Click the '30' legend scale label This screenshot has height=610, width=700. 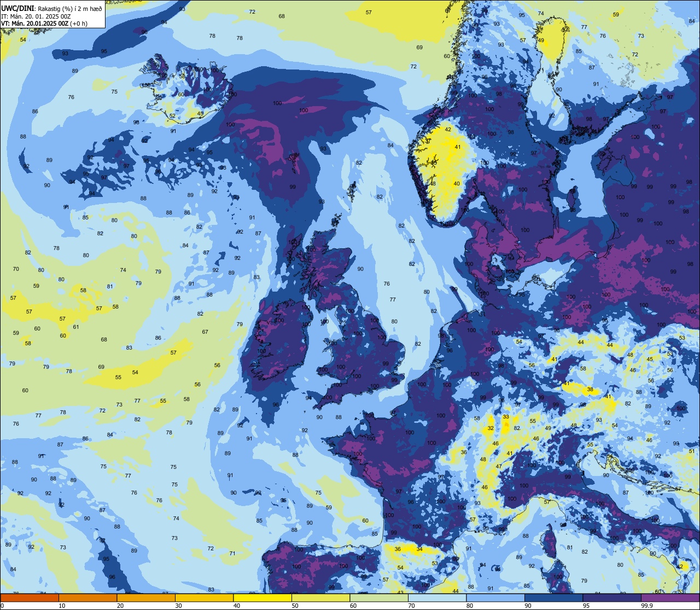coord(178,606)
